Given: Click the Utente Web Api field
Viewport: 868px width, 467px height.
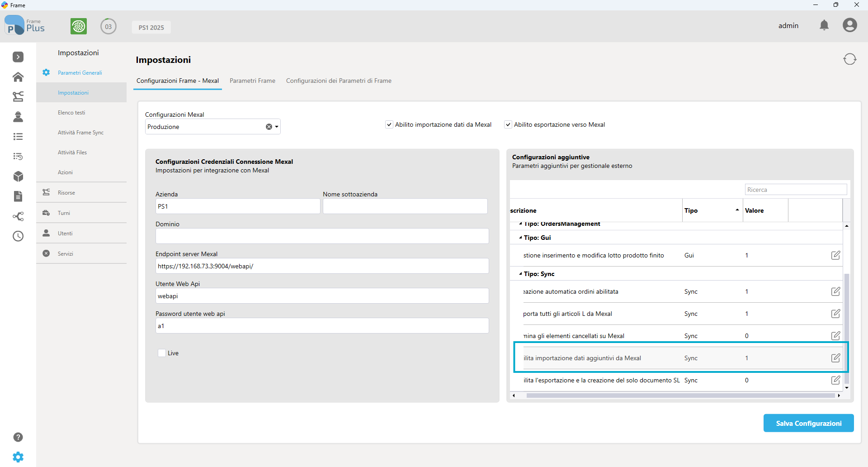Looking at the screenshot, I should pyautogui.click(x=322, y=296).
